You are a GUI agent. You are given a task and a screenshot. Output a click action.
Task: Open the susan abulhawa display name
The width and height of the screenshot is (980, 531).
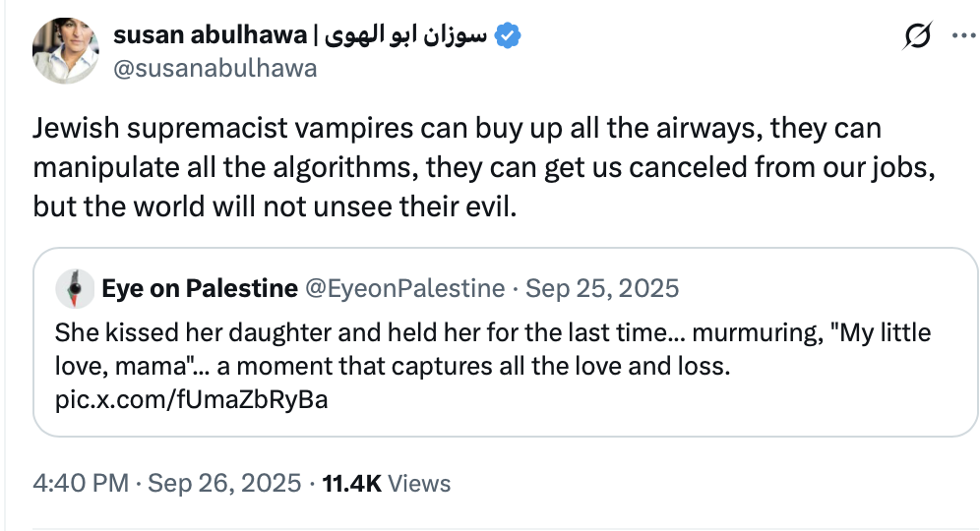(209, 36)
